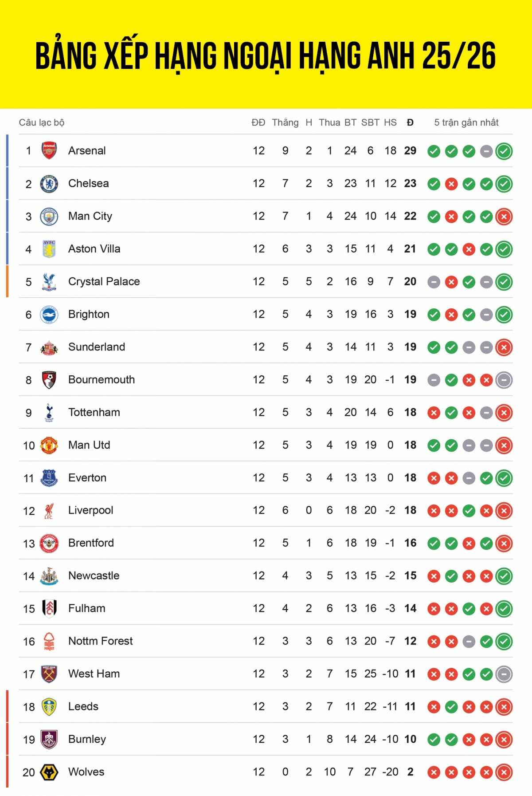Click the Câu lạc bộ column header
This screenshot has width=532, height=796.
[42, 122]
